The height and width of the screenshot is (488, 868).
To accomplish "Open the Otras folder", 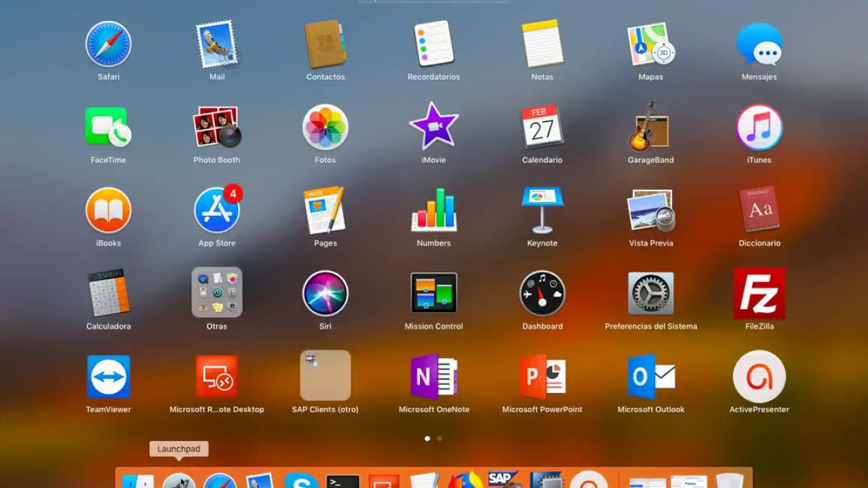I will (x=217, y=293).
